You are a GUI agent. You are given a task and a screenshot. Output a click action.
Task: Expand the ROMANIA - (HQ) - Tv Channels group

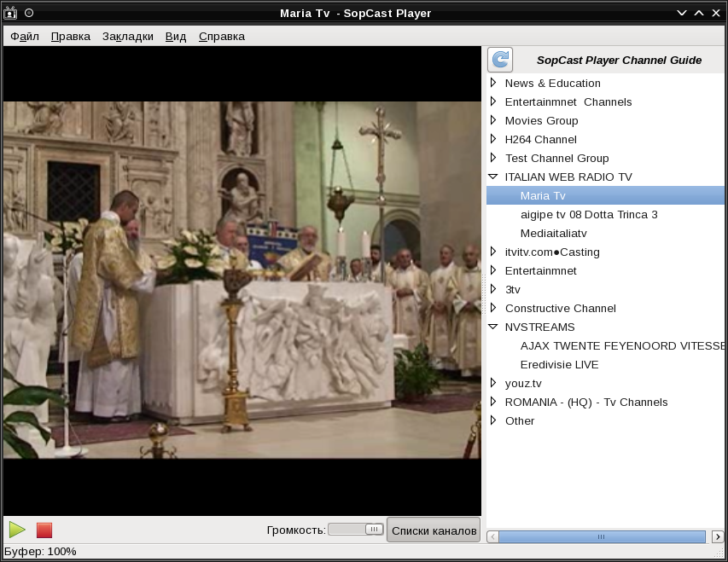coord(493,402)
